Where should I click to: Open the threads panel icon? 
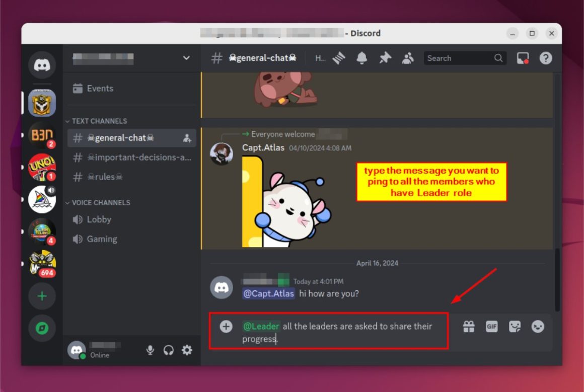coord(339,58)
